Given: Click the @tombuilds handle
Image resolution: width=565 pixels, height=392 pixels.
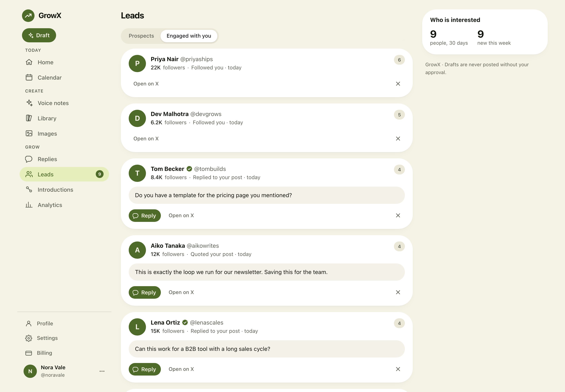Looking at the screenshot, I should coord(210,169).
